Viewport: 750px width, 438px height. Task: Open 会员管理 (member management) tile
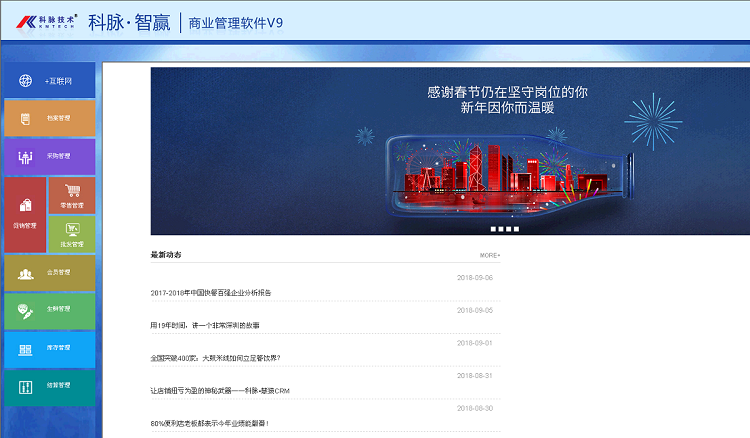click(50, 273)
